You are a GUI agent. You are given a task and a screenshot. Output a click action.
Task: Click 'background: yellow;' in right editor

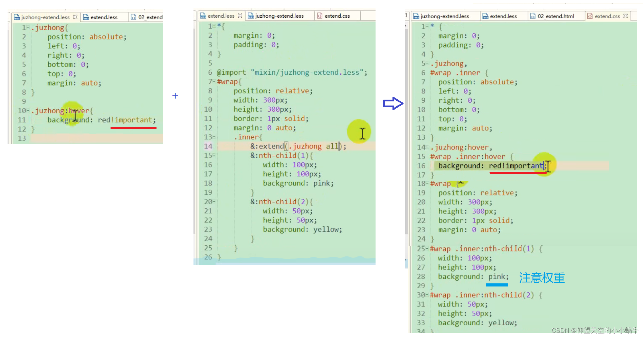477,323
